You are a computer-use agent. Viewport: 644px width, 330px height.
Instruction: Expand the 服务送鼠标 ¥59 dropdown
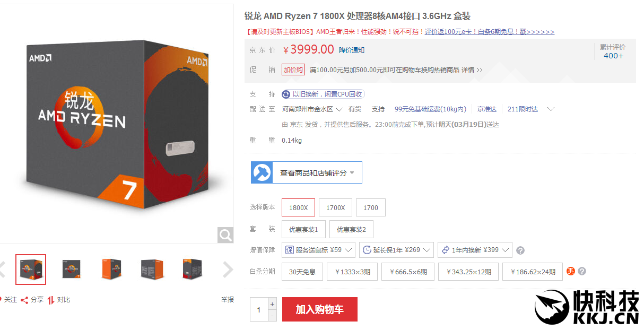319,250
